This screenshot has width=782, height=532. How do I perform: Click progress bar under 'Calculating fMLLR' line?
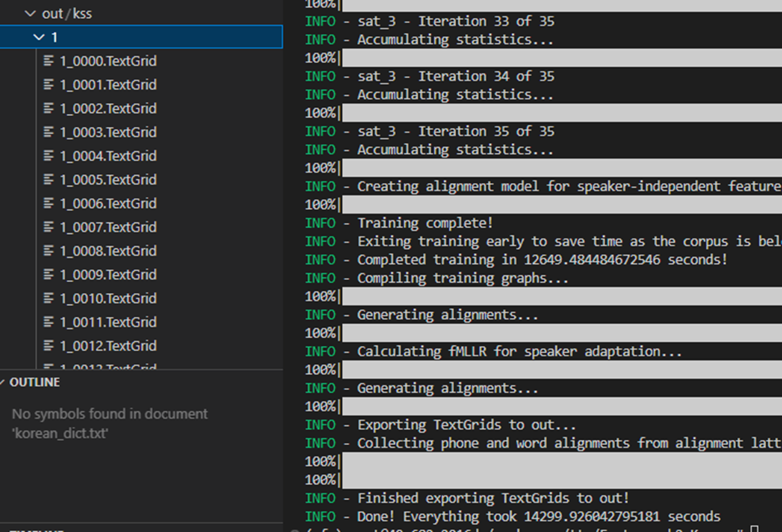(x=562, y=370)
